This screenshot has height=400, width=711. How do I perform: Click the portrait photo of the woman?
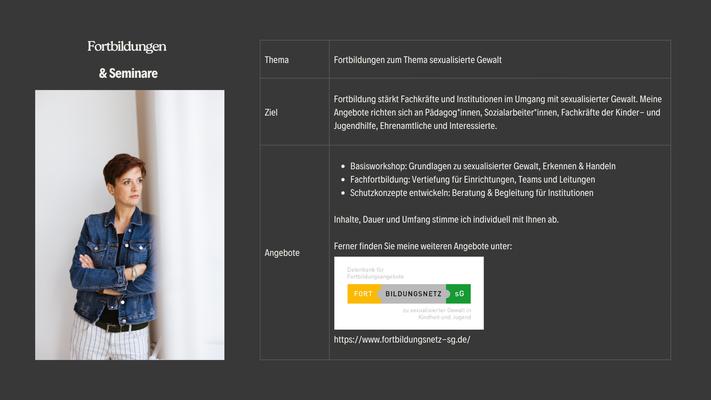pyautogui.click(x=129, y=224)
